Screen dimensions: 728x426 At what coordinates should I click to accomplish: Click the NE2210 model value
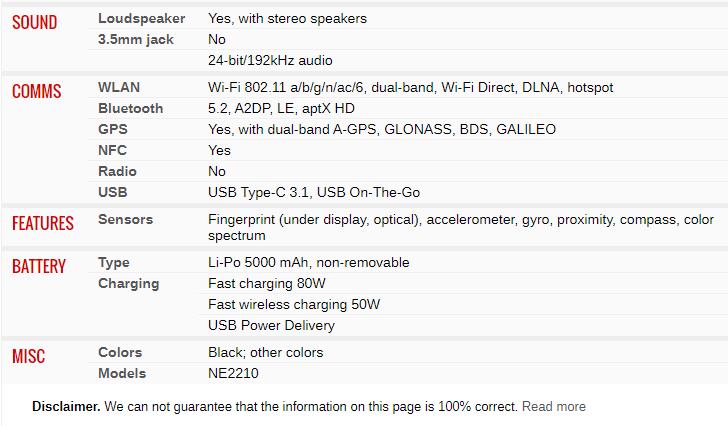pos(233,373)
